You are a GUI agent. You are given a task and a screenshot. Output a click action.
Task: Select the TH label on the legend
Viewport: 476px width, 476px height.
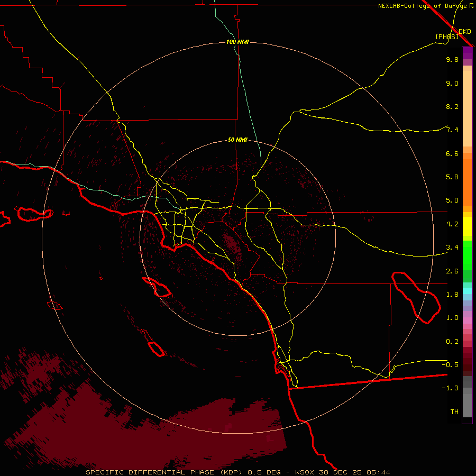point(454,411)
